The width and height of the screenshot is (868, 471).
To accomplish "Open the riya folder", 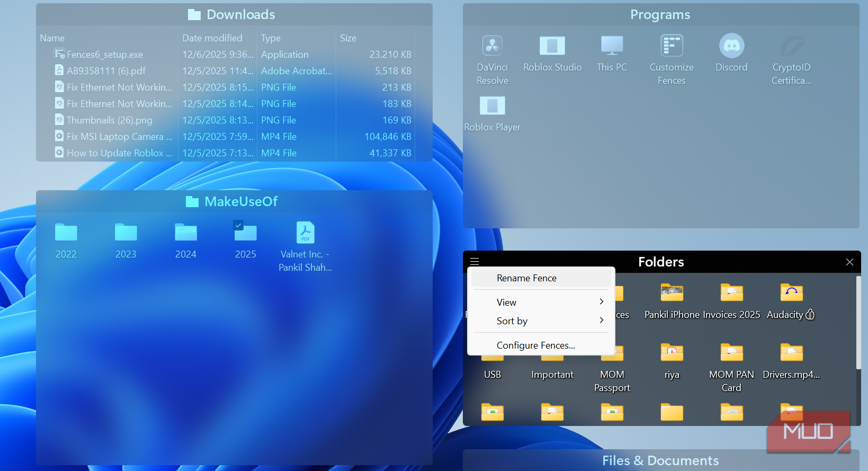I will click(x=672, y=361).
